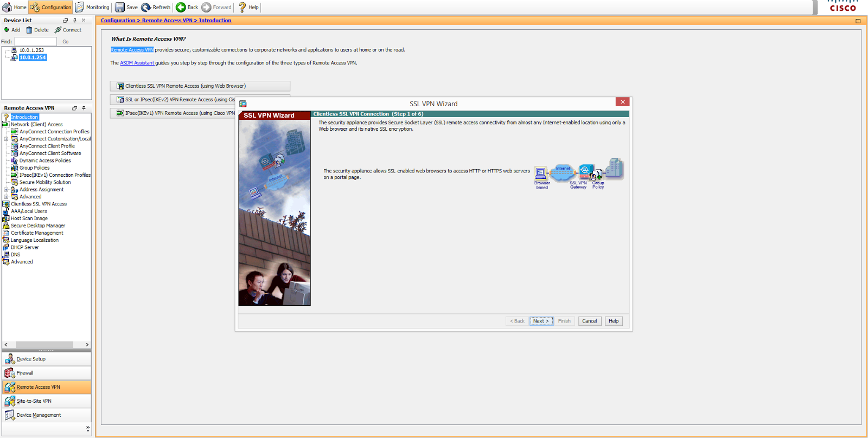Viewport: 868px width, 438px height.
Task: Switch to Remote Access VPN section
Action: pyautogui.click(x=47, y=387)
